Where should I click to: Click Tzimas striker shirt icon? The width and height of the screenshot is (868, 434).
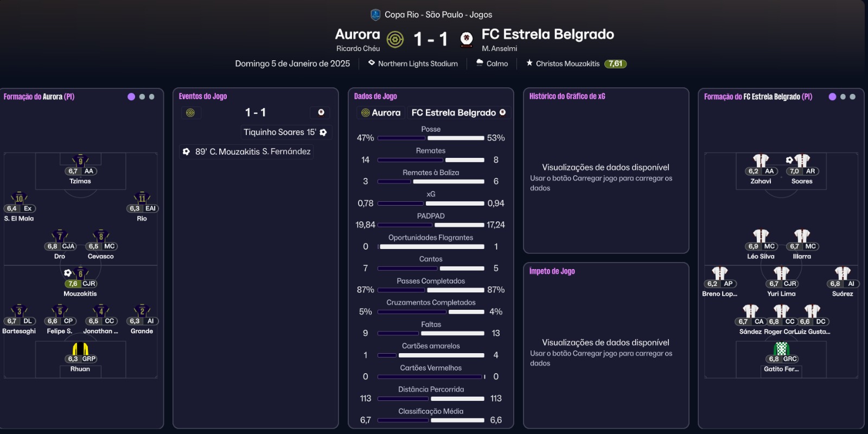pos(80,161)
